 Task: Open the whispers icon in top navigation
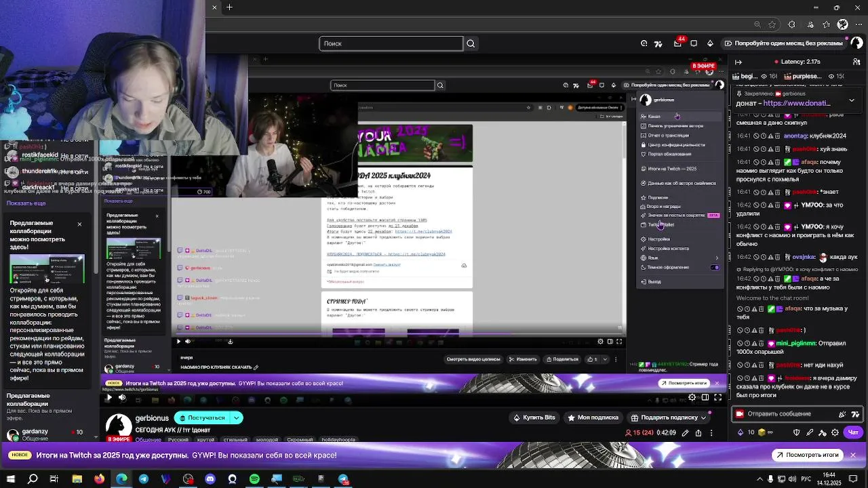[694, 43]
